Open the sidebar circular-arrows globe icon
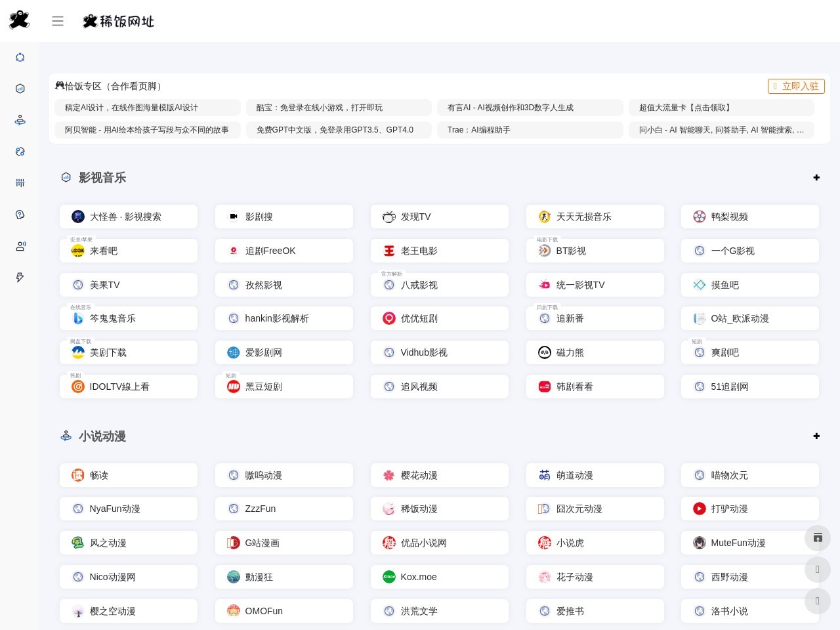The height and width of the screenshot is (630, 840). click(20, 152)
